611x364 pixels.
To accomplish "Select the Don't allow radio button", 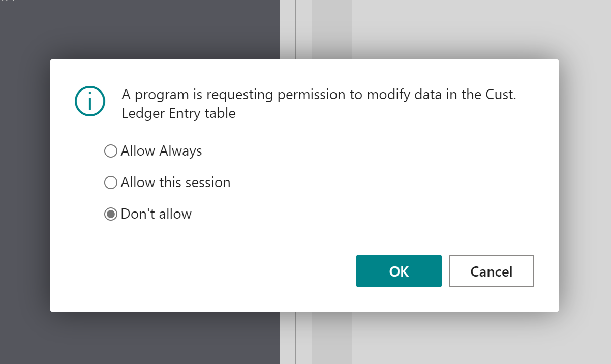I will 110,214.
